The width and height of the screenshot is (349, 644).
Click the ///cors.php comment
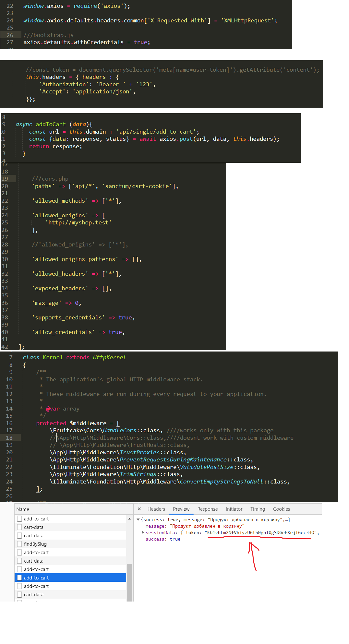coord(50,179)
